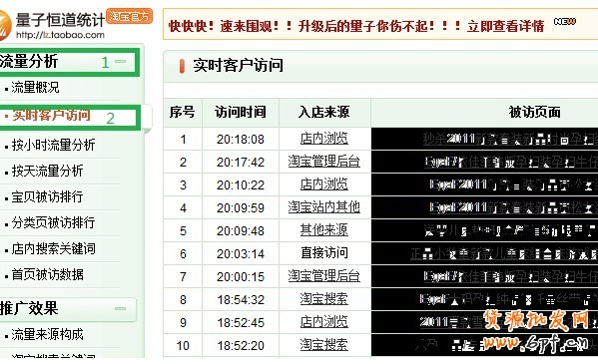Click the NEW badge icon in banner
Viewport: 598px width, 364px height.
pyautogui.click(x=565, y=21)
